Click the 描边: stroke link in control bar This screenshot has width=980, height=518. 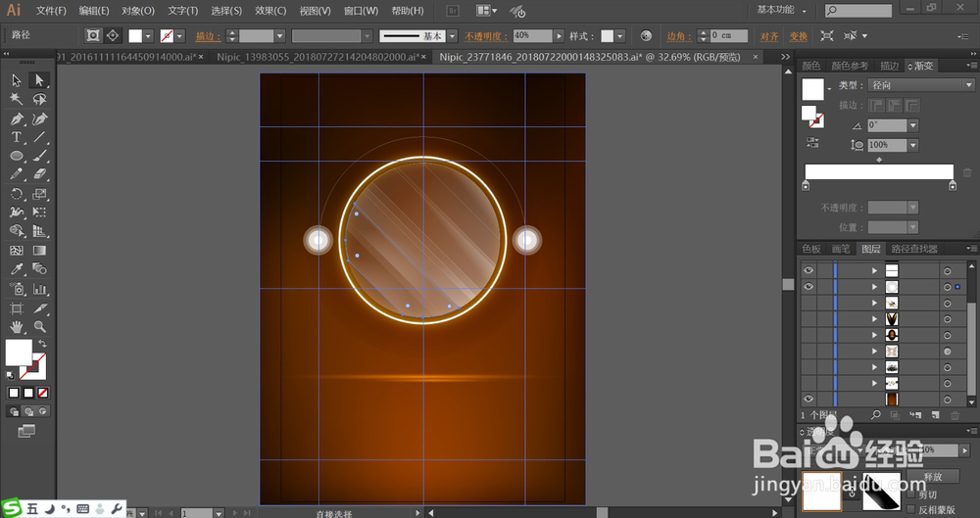coord(208,36)
